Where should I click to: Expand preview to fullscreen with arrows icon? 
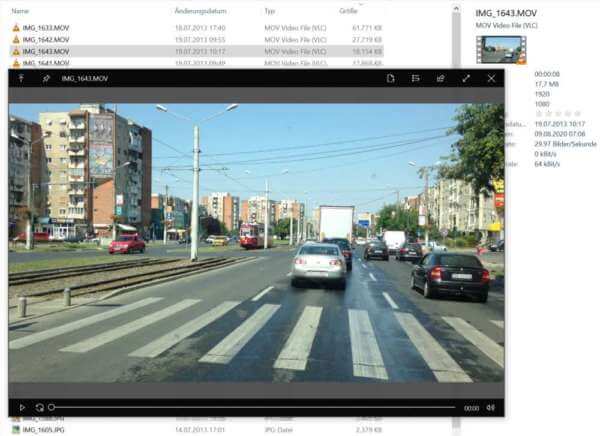coord(466,78)
